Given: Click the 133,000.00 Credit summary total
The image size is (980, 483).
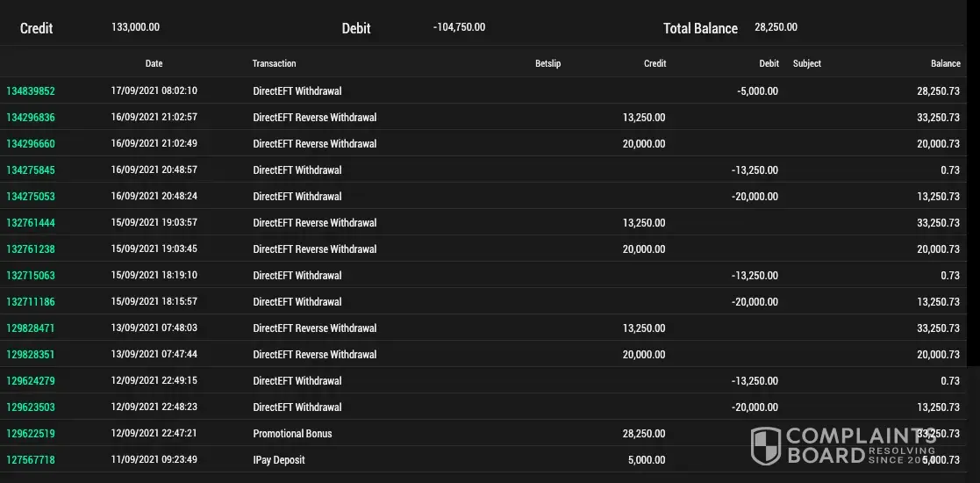Looking at the screenshot, I should [136, 27].
